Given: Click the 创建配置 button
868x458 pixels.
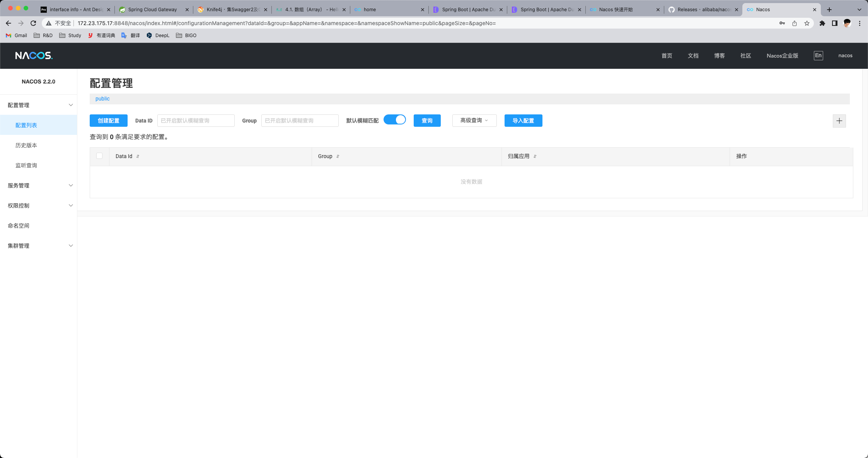Looking at the screenshot, I should (108, 121).
